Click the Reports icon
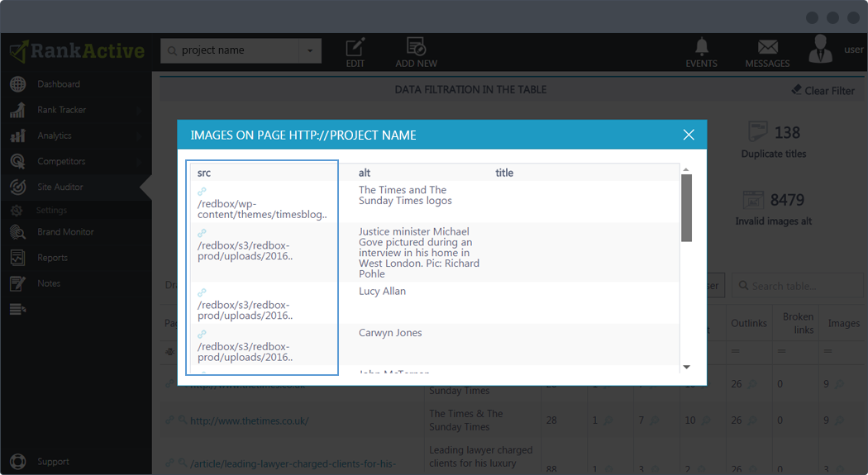 click(17, 258)
